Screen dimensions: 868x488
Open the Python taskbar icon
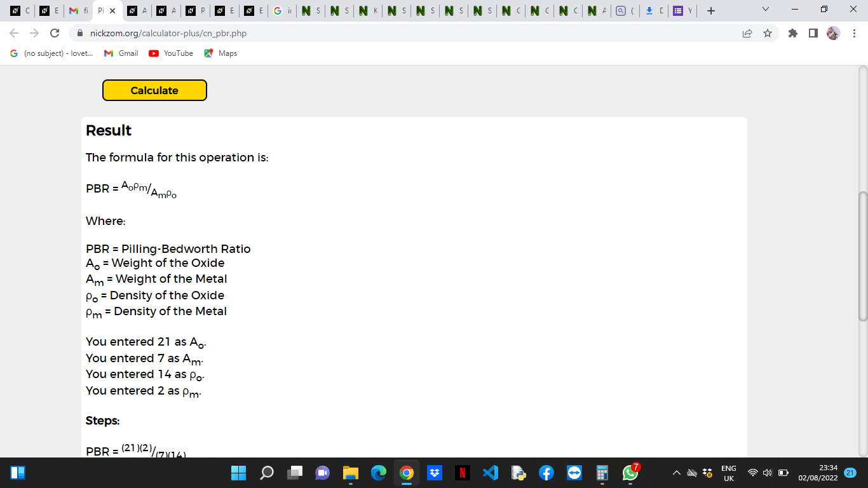click(519, 473)
